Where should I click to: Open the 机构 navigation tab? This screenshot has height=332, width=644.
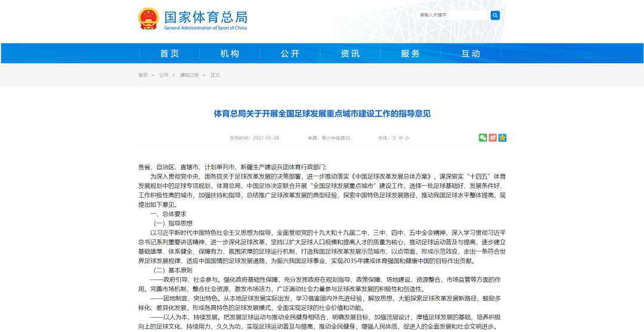(x=230, y=54)
